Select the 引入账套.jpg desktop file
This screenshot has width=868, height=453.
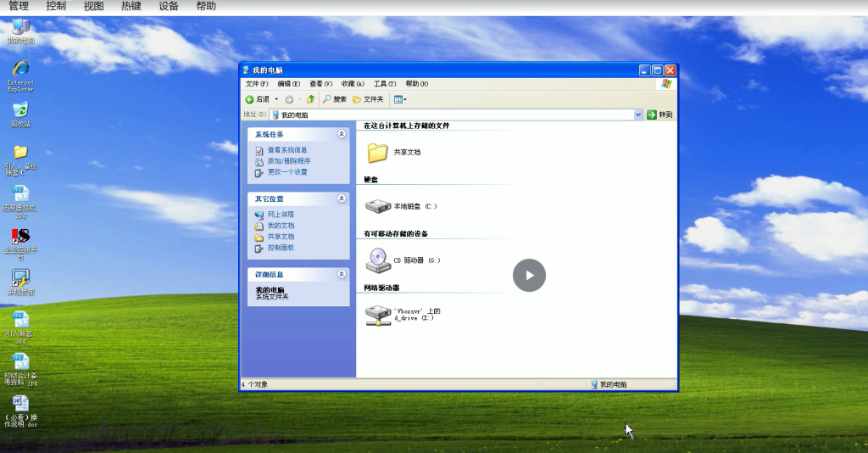pos(20,327)
